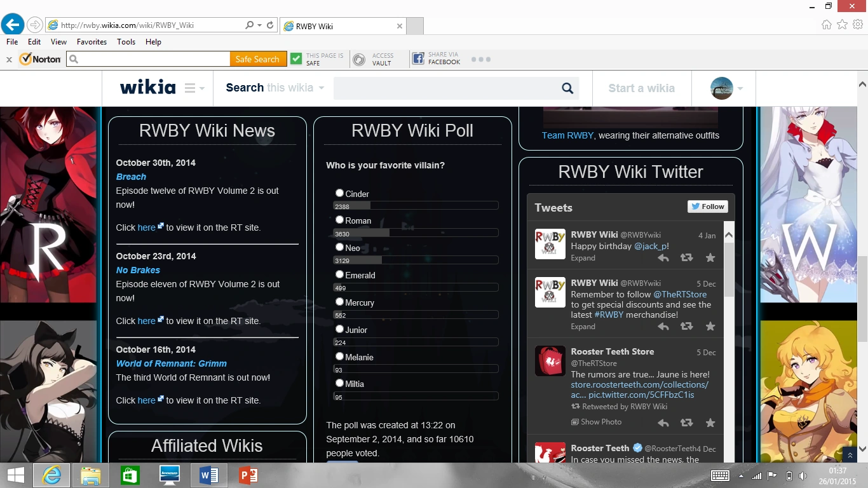
Task: Click the browser forward arrow
Action: (35, 25)
